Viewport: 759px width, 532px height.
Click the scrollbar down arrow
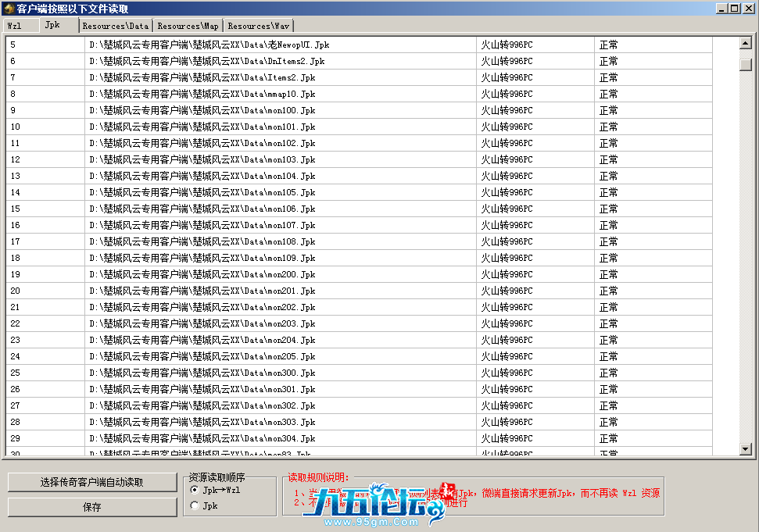click(746, 449)
